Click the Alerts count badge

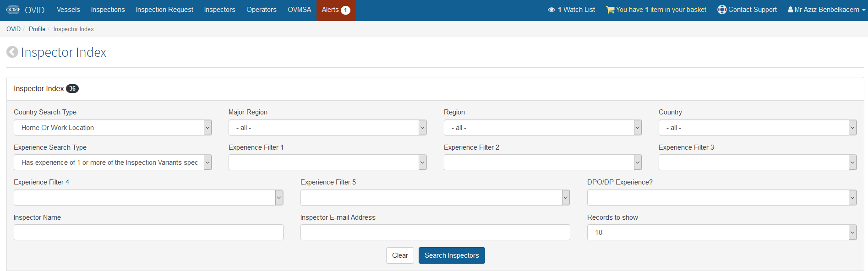click(x=345, y=10)
